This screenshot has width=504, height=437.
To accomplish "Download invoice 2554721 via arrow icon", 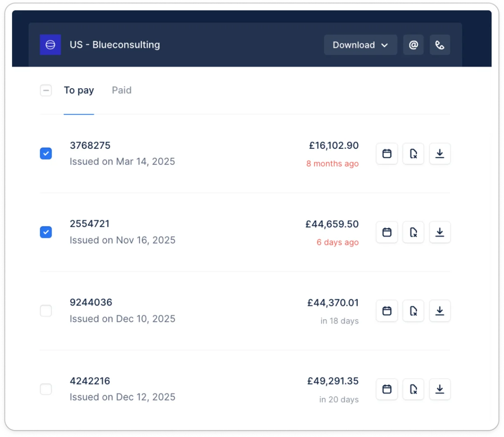I will click(x=440, y=232).
